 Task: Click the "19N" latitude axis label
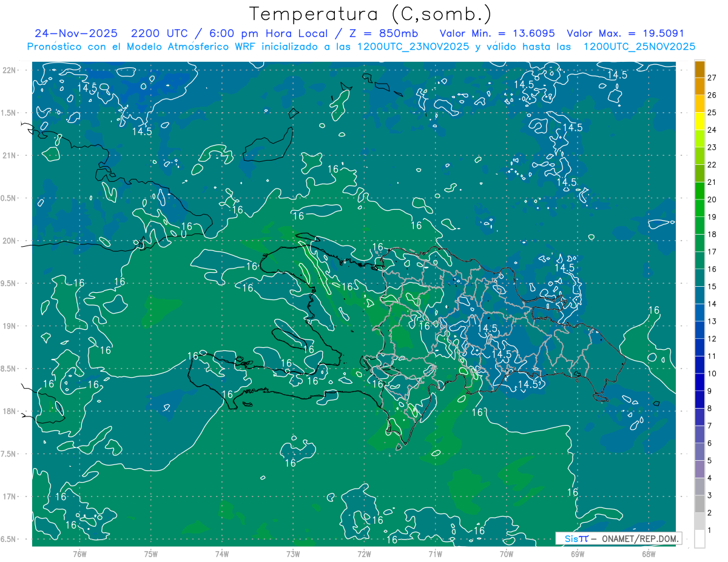point(10,326)
